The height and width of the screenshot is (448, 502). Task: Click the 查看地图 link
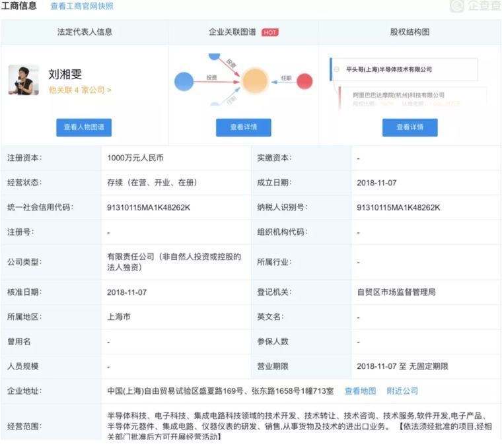360,391
